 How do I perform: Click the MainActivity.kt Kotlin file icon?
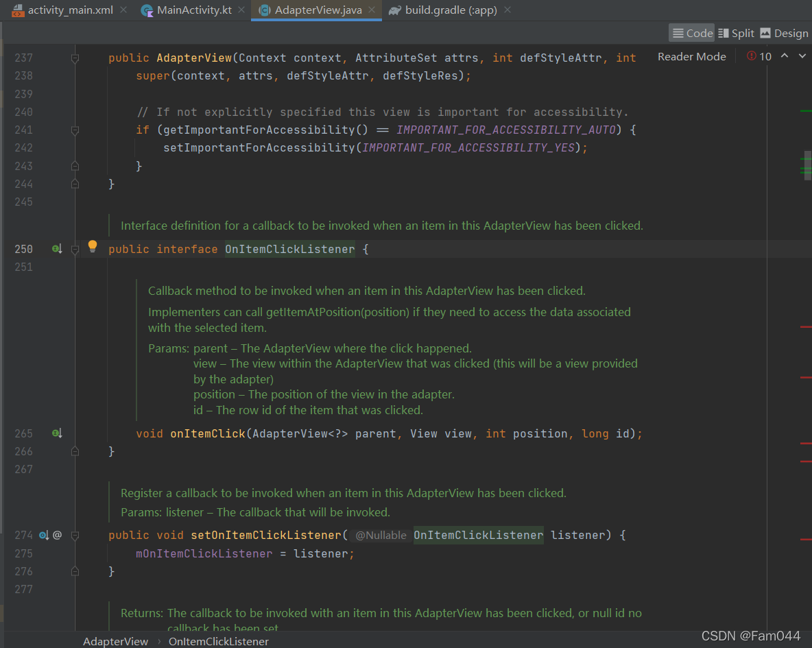pos(147,10)
